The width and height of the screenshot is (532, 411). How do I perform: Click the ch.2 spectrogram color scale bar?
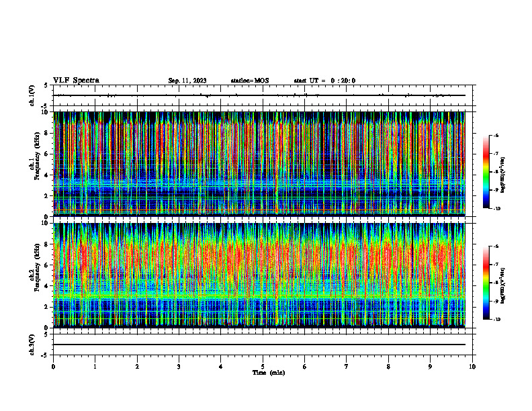pos(486,283)
